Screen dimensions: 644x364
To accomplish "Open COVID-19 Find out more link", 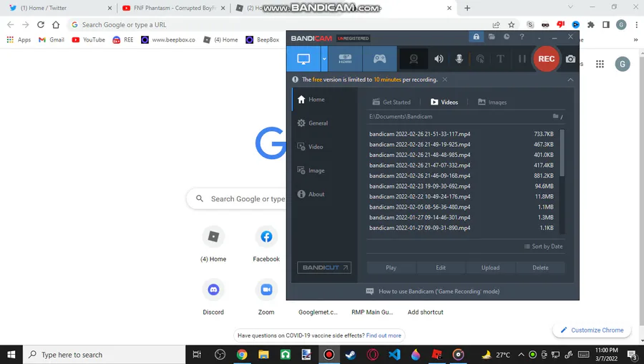I will pyautogui.click(x=384, y=335).
